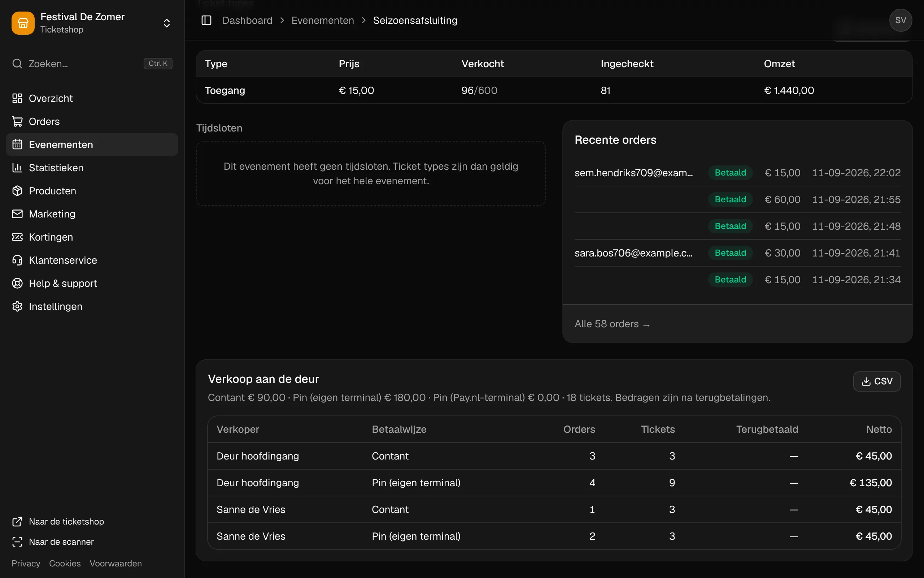Screen dimensions: 924x578
Task: Select Statistieken in the sidebar
Action: (92, 168)
